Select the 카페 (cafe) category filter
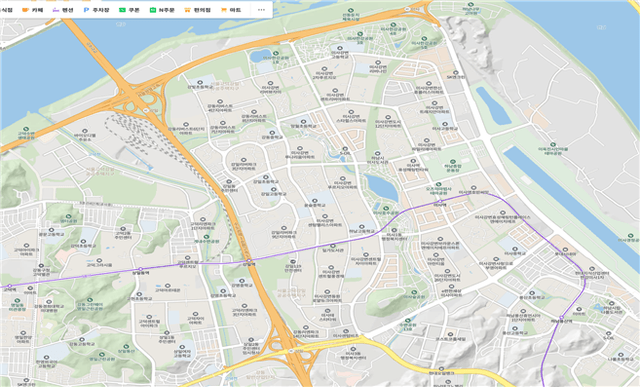 pyautogui.click(x=32, y=10)
